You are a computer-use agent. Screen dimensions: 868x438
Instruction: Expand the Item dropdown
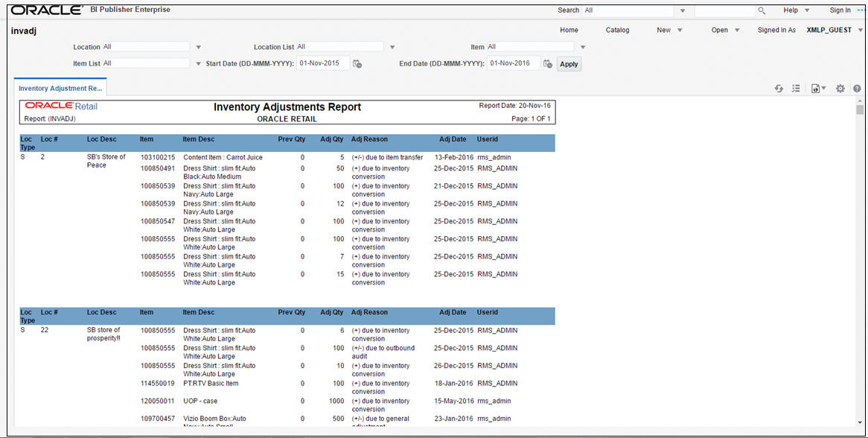583,46
